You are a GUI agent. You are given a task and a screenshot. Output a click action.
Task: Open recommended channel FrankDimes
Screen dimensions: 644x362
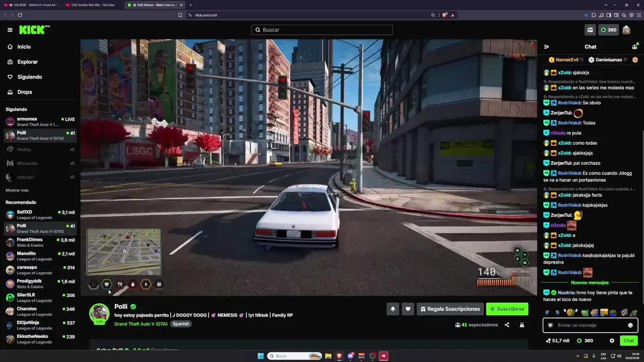(40, 242)
